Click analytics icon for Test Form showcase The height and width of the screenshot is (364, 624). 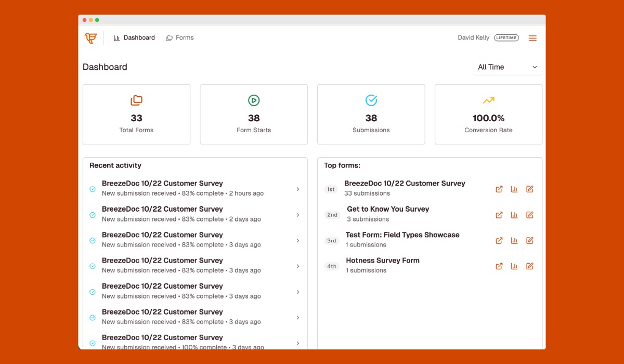pos(514,240)
